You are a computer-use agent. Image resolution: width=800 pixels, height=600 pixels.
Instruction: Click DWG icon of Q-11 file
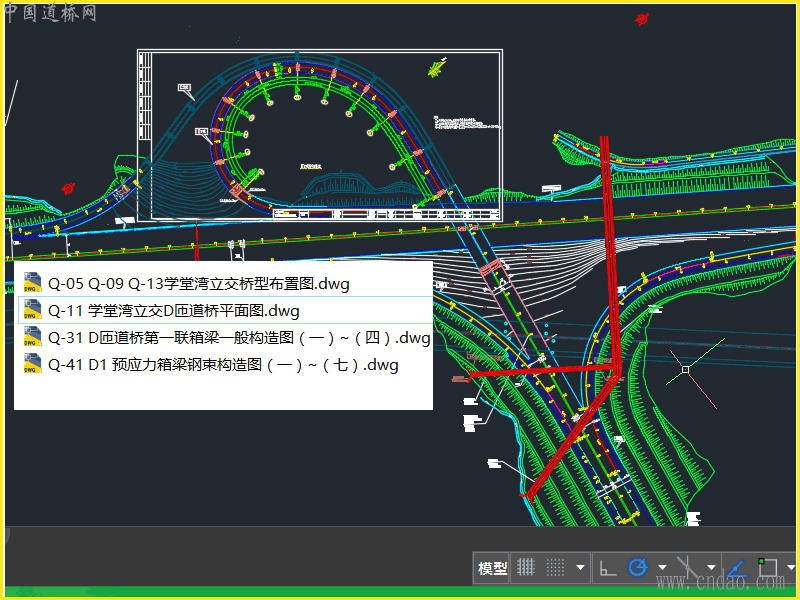click(x=32, y=310)
